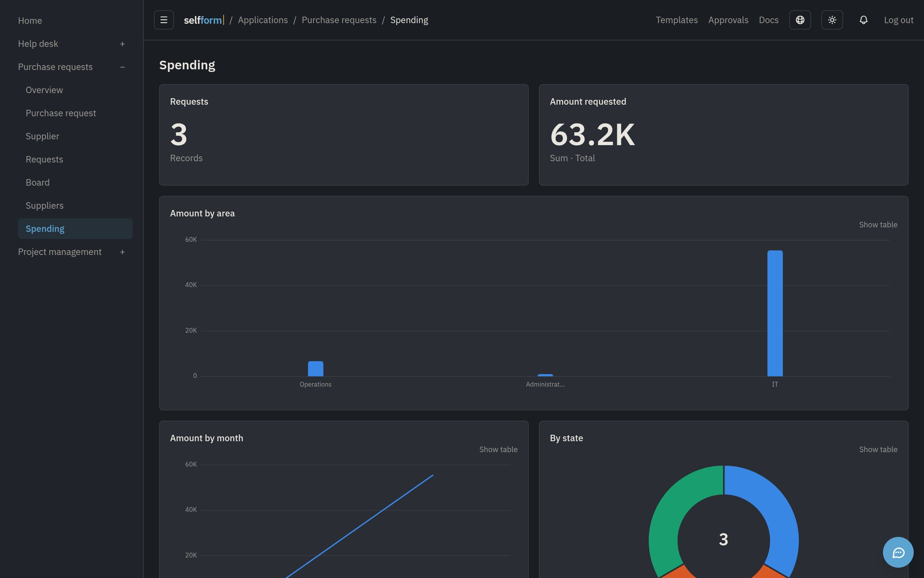Go to Purchase requests breadcrumb
924x578 pixels.
click(x=339, y=20)
